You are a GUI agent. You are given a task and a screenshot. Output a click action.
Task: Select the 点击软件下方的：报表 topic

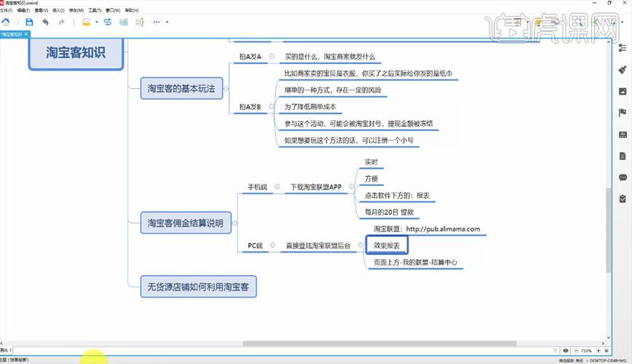point(397,196)
